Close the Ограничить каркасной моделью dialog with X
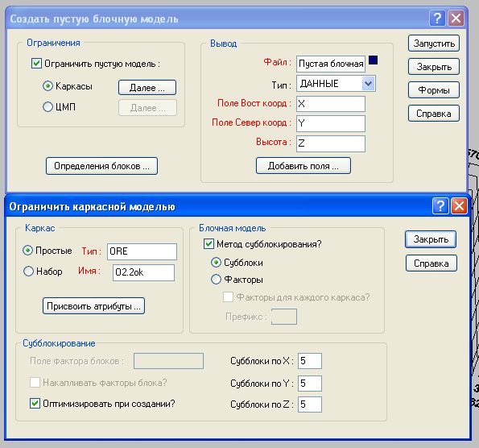479x448 pixels. pos(459,205)
